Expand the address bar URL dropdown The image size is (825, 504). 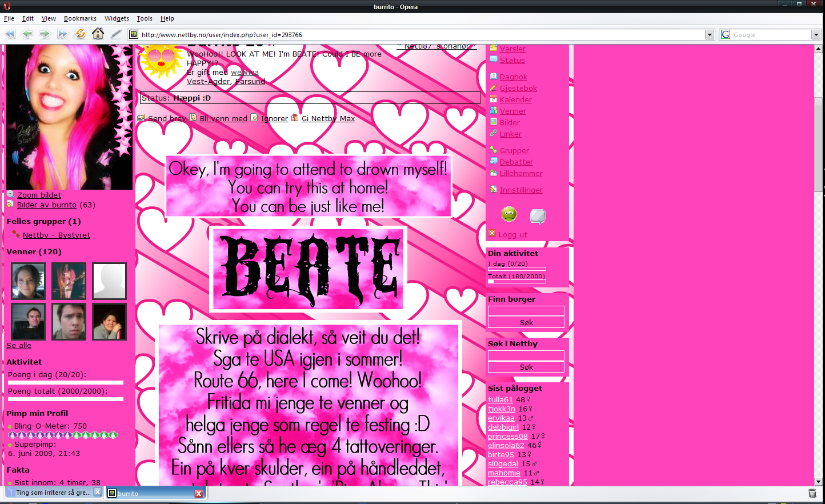710,35
